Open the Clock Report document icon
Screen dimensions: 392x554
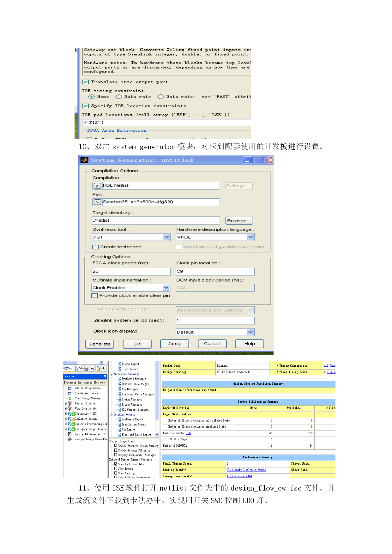(x=120, y=369)
